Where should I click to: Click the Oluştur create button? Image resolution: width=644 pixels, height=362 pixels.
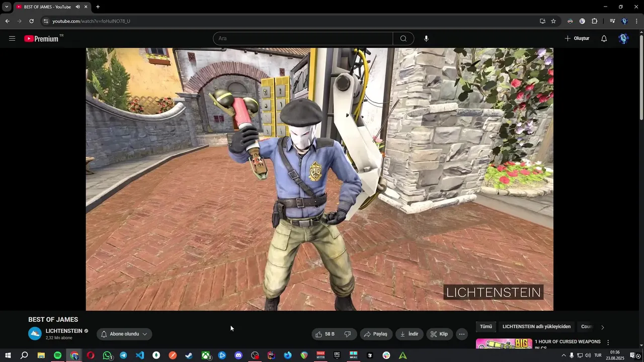[577, 39]
